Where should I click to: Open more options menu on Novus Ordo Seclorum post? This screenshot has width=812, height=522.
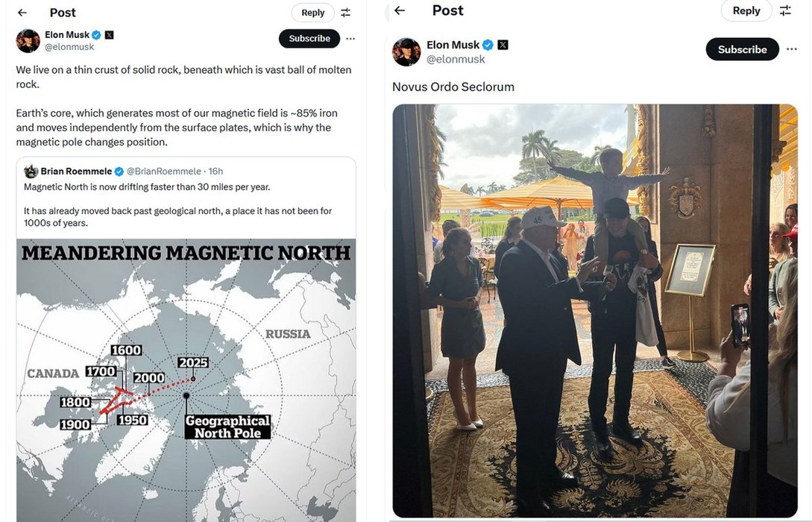click(x=792, y=49)
